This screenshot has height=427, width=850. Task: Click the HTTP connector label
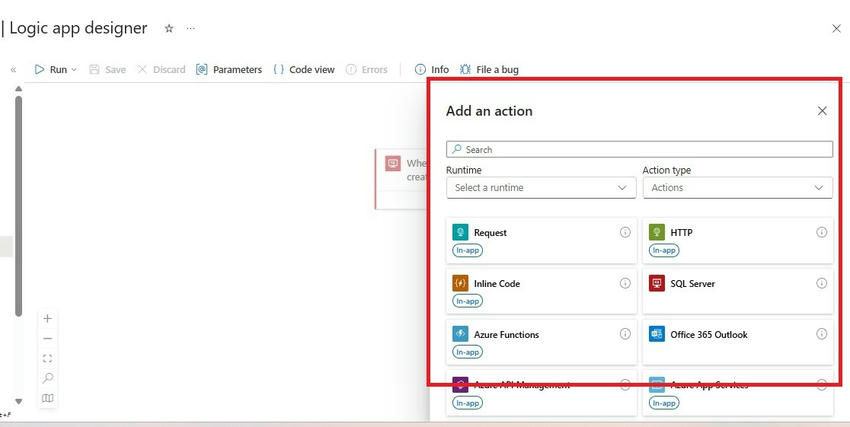(681, 232)
